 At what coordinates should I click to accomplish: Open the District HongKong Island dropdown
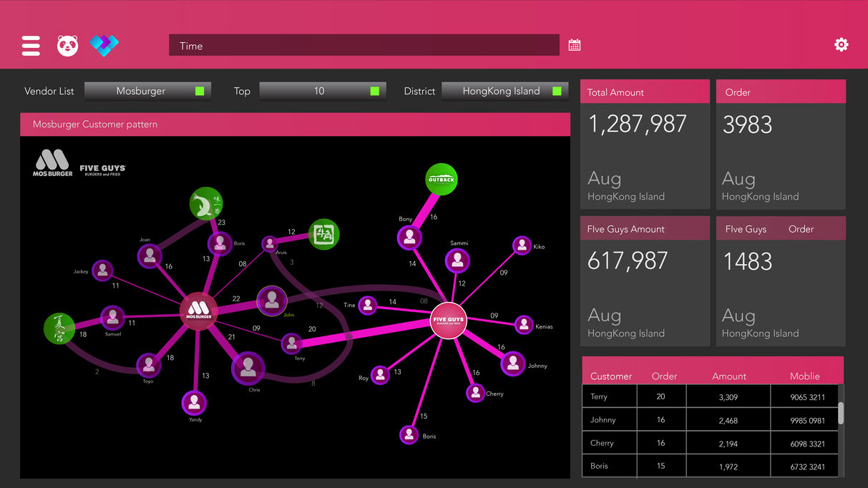(x=505, y=91)
